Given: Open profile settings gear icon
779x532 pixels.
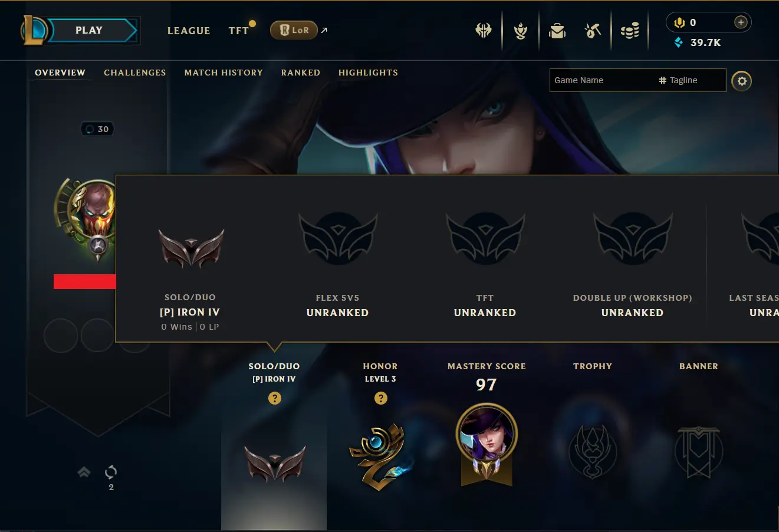Looking at the screenshot, I should coord(742,81).
